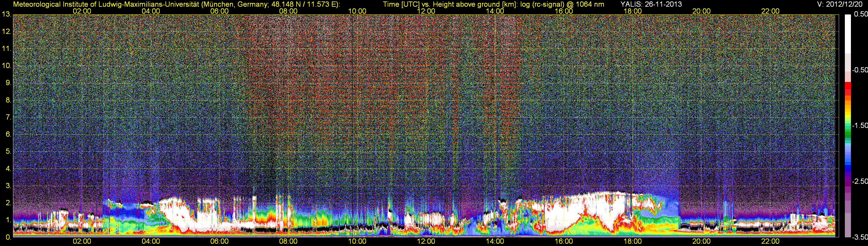868x246 pixels.
Task: Click the colorbar value '-1.50'
Action: click(860, 125)
